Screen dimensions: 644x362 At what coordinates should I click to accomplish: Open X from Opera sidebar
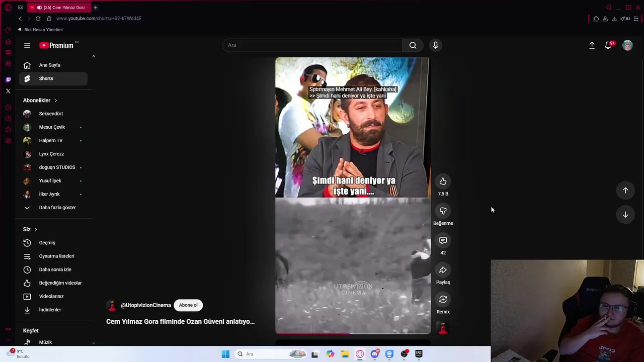click(8, 91)
